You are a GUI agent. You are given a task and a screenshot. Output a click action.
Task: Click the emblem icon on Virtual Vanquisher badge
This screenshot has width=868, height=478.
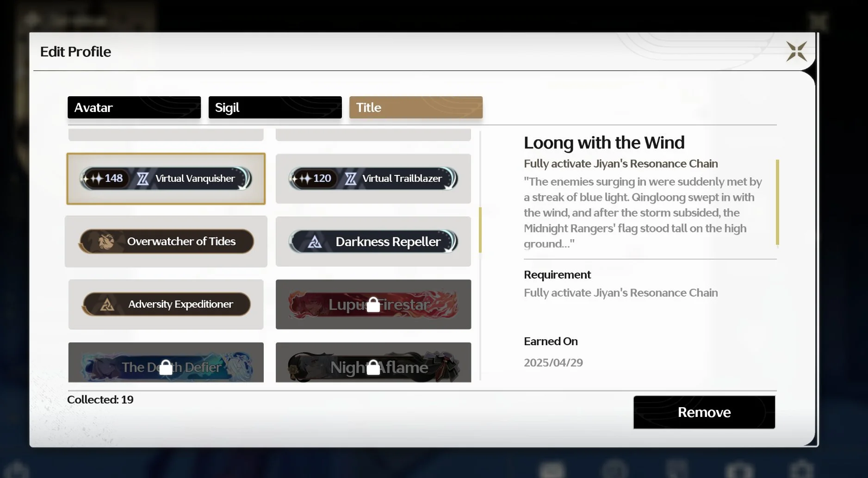click(x=143, y=179)
